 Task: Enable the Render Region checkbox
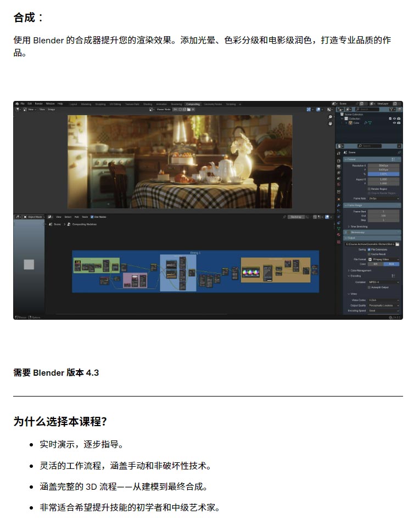click(369, 189)
